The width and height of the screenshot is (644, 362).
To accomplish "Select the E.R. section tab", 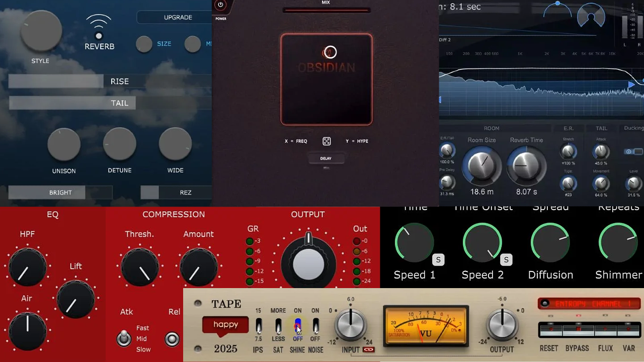I will [x=568, y=128].
